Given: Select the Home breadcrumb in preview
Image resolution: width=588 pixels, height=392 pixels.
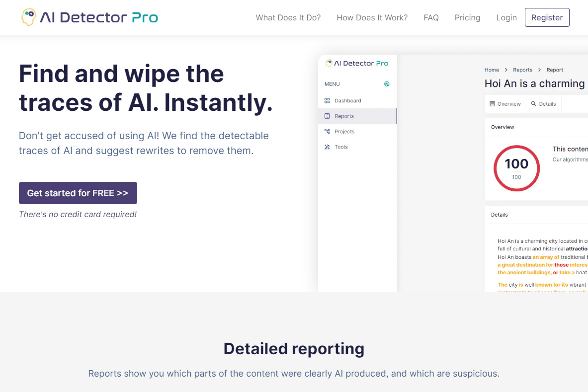Looking at the screenshot, I should coord(492,70).
